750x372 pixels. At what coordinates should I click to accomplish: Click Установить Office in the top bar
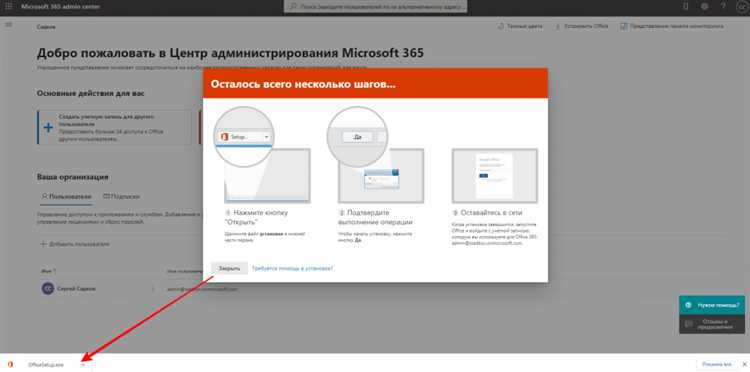click(581, 26)
